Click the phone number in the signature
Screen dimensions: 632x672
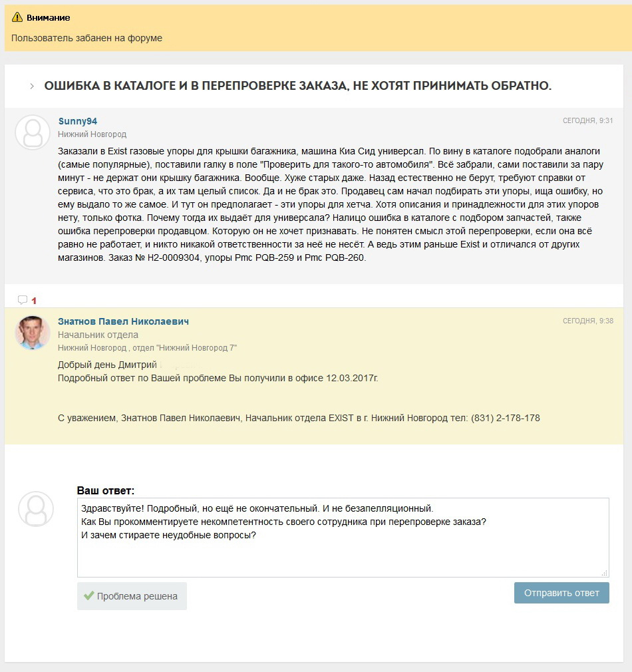[x=506, y=419]
